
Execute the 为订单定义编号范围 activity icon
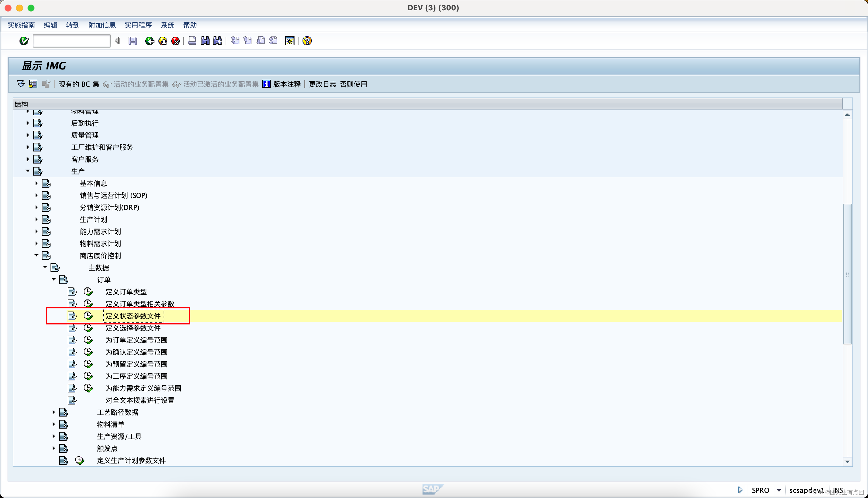88,340
